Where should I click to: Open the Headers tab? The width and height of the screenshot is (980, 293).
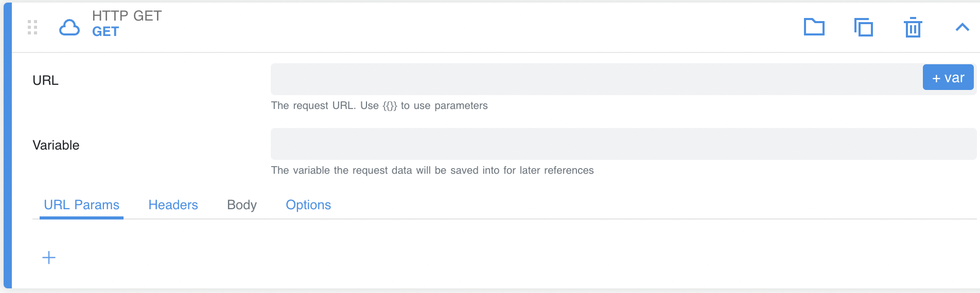pos(173,205)
